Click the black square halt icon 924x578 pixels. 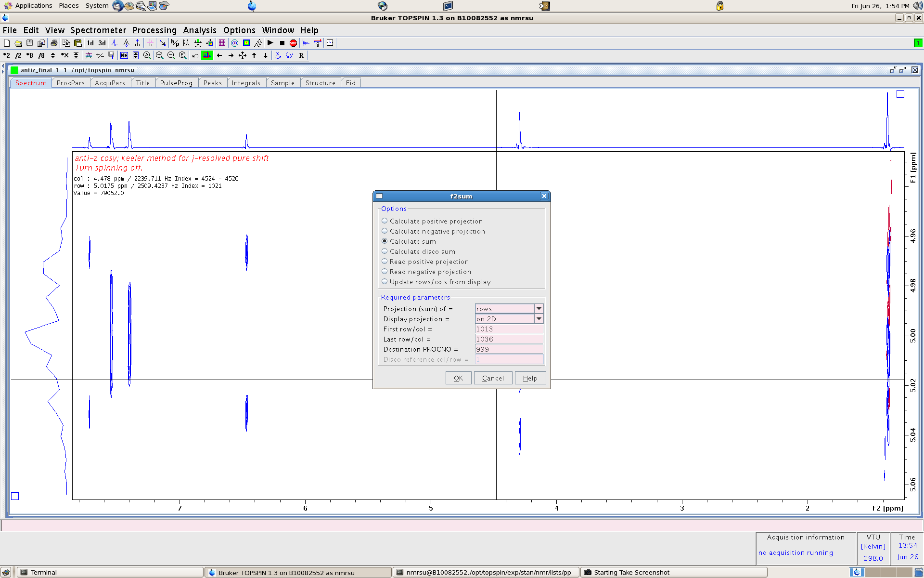click(x=282, y=43)
